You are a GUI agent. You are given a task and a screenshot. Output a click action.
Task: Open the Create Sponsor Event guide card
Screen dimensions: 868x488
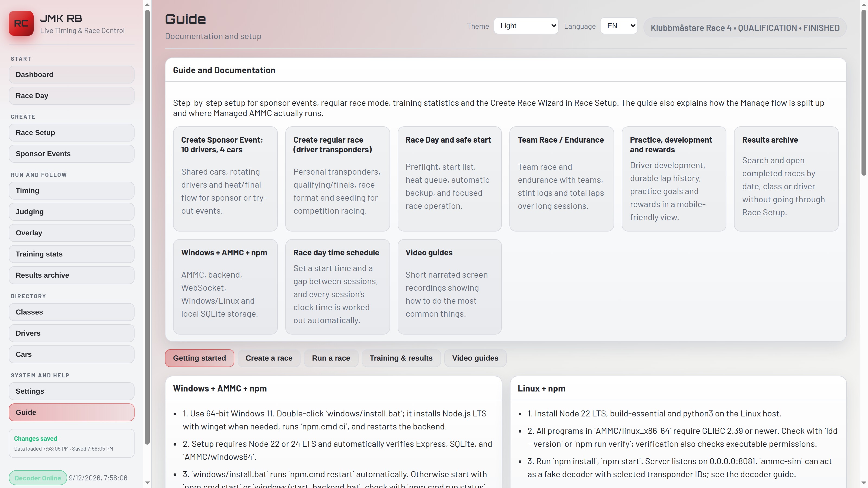[225, 179]
